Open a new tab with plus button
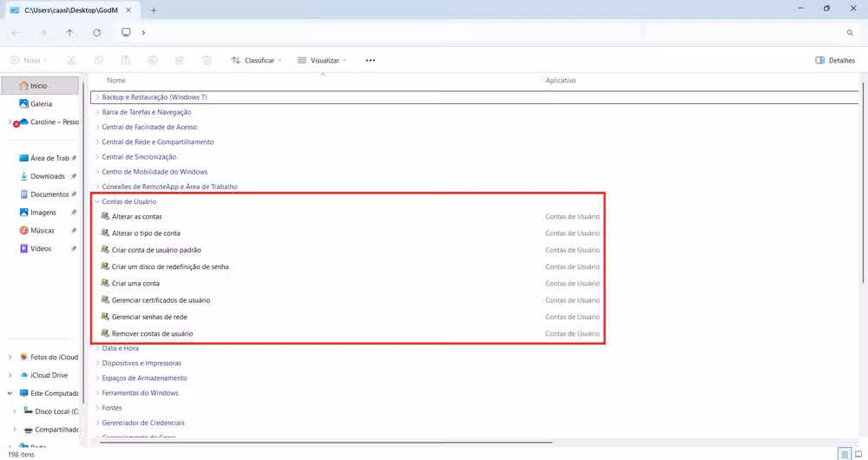This screenshot has width=868, height=460. [x=154, y=10]
